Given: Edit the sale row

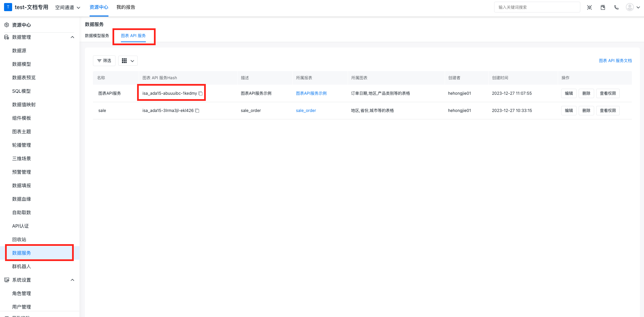Looking at the screenshot, I should (x=569, y=111).
